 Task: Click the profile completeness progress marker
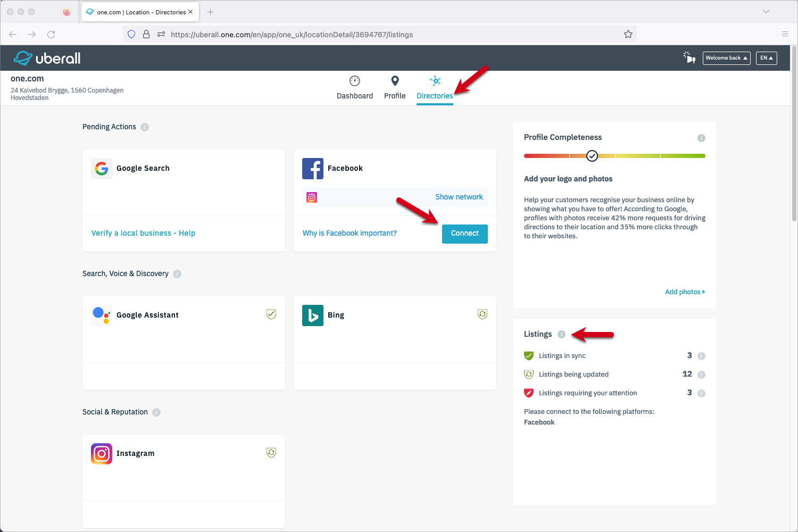[x=592, y=156]
